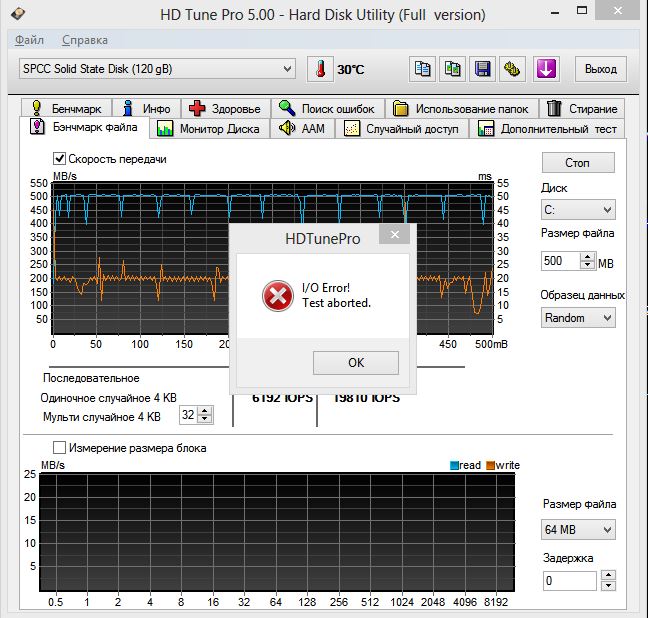Copy info to clipboard icon

click(422, 69)
